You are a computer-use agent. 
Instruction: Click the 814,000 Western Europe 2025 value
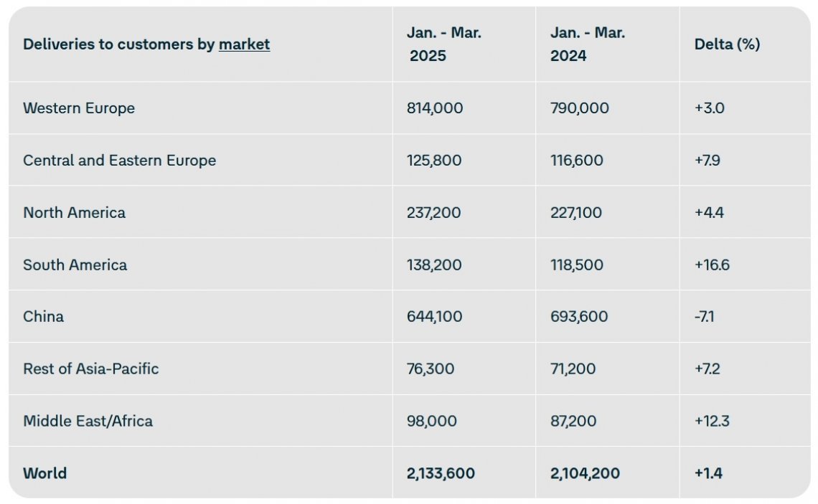(434, 108)
